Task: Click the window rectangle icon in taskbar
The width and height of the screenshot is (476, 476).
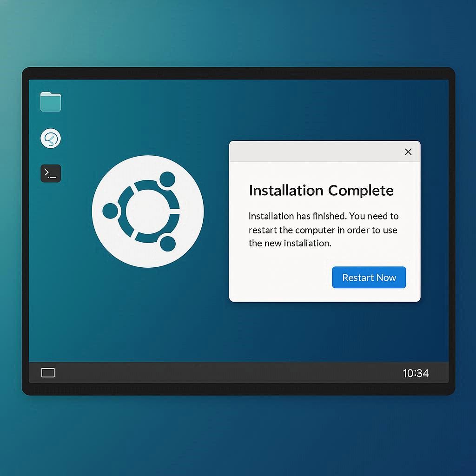Action: tap(48, 373)
